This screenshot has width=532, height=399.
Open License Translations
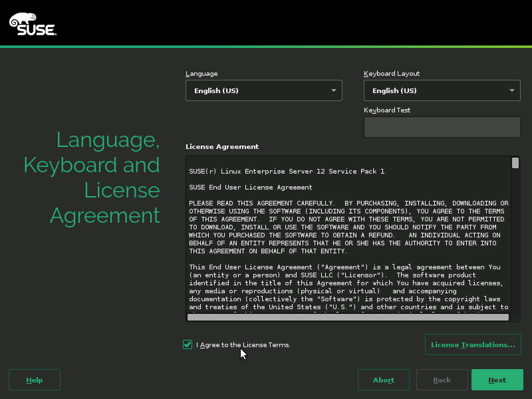point(473,344)
